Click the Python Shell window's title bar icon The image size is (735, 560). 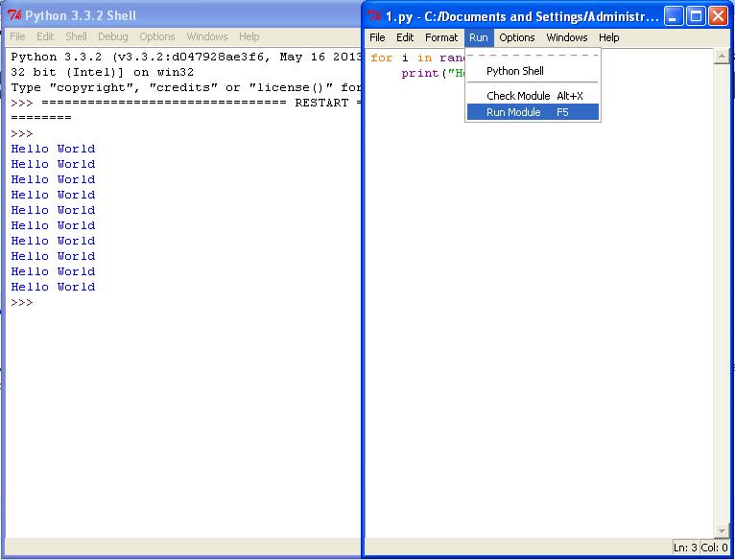pos(14,16)
